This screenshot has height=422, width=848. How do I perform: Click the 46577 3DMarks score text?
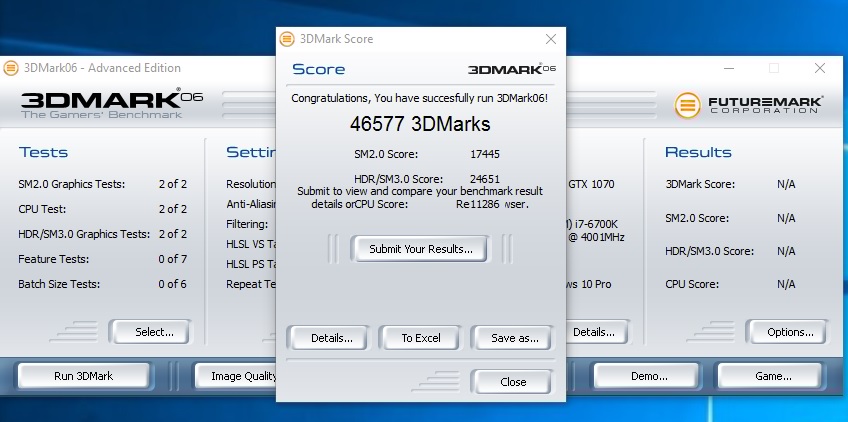420,124
